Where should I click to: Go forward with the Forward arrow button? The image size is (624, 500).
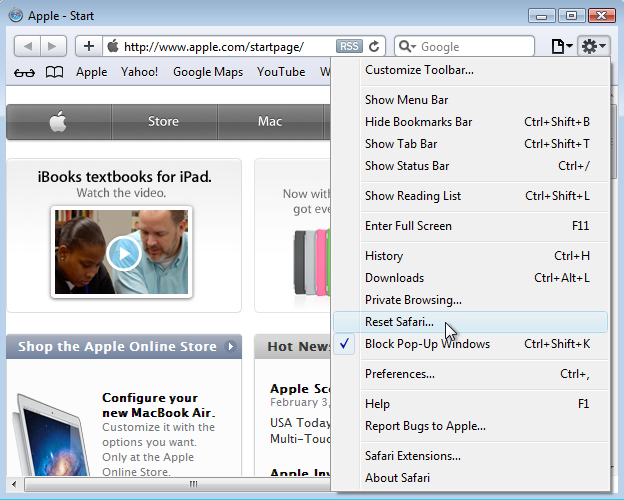pyautogui.click(x=53, y=47)
